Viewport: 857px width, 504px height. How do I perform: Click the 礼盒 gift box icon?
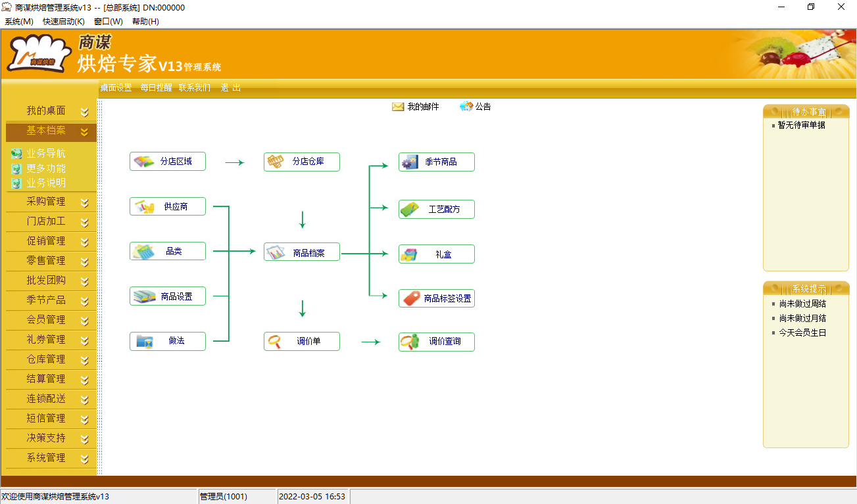[409, 254]
